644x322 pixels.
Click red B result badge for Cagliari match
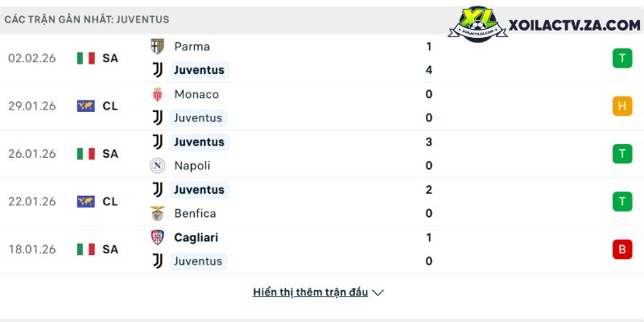click(621, 250)
